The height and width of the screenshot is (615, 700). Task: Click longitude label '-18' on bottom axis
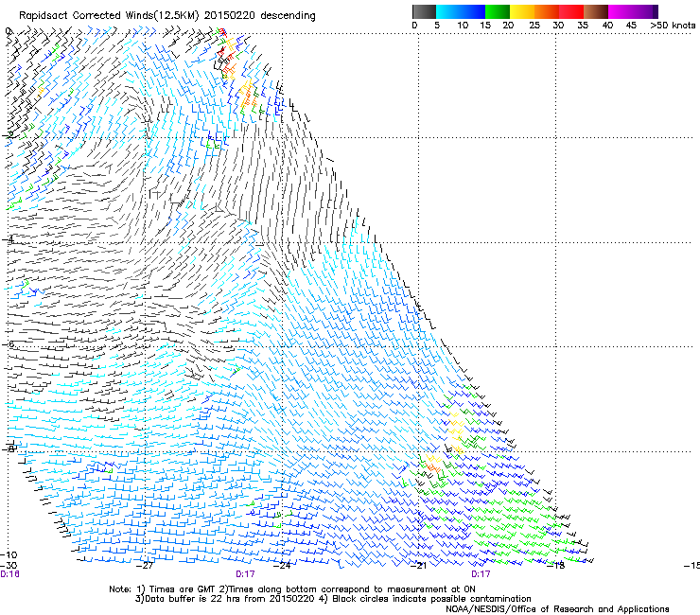(556, 566)
